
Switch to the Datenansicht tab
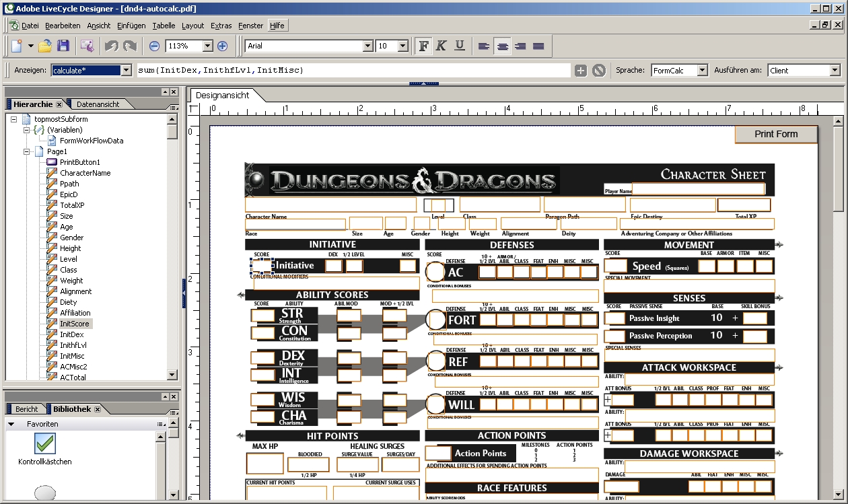pyautogui.click(x=98, y=104)
